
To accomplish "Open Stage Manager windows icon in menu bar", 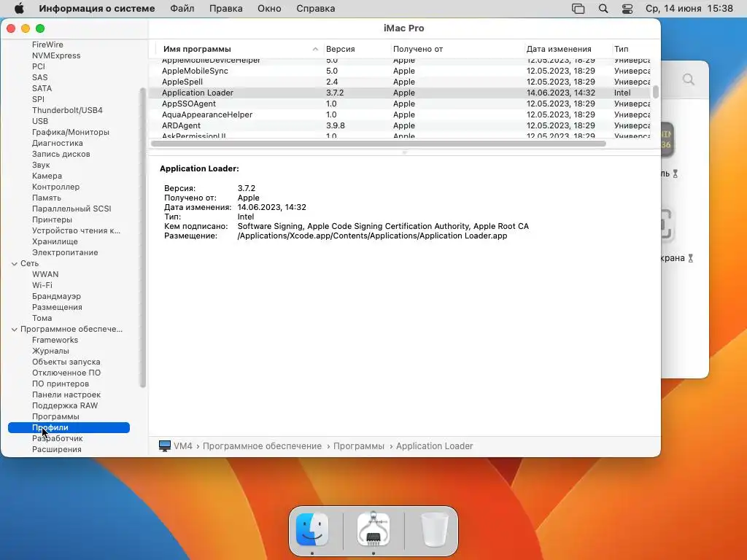I will (x=578, y=9).
